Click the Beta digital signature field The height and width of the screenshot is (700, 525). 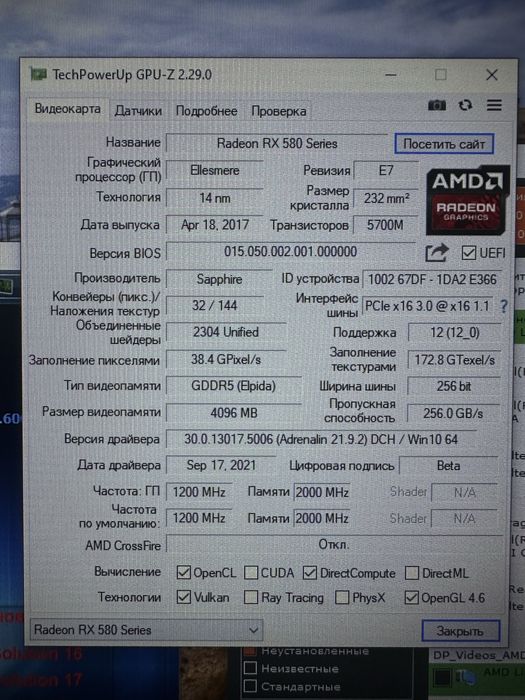click(x=449, y=466)
